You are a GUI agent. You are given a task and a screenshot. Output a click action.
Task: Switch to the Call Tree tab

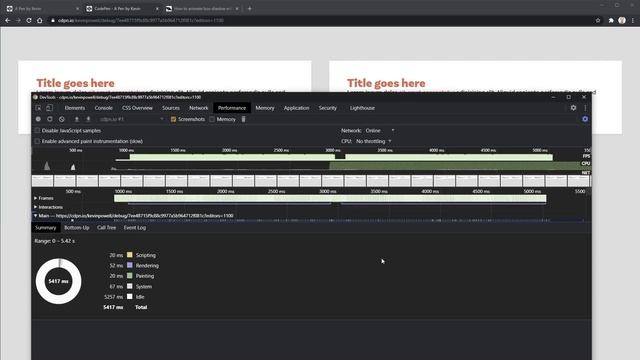click(107, 228)
